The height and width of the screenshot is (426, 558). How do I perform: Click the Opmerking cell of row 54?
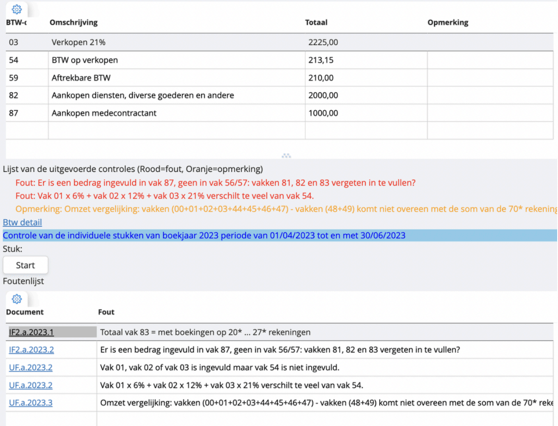click(490, 60)
